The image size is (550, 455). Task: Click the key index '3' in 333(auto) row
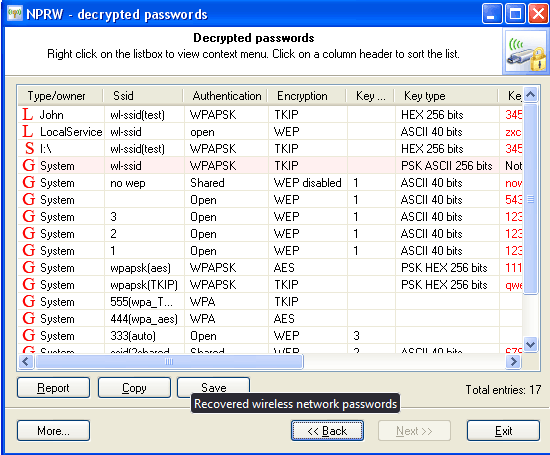356,336
